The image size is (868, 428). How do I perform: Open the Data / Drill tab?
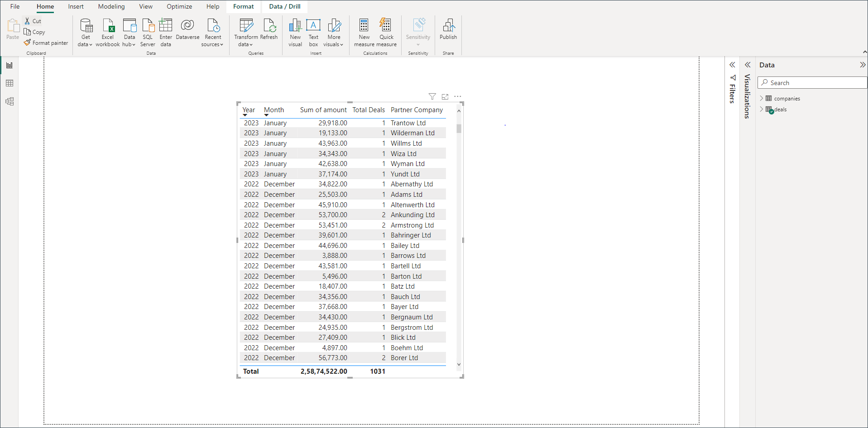(x=285, y=6)
